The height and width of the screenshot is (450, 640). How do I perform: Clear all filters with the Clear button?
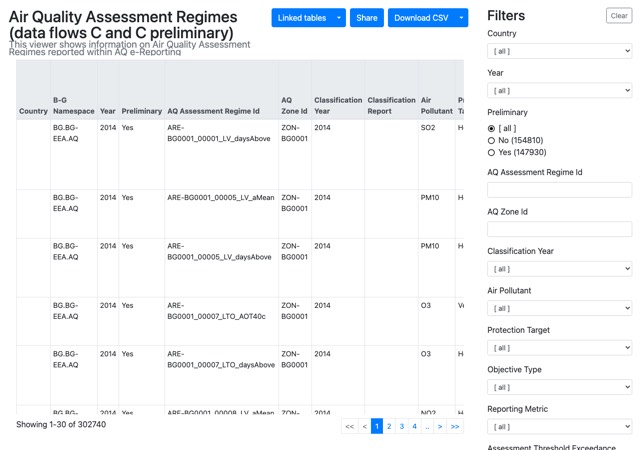point(619,16)
